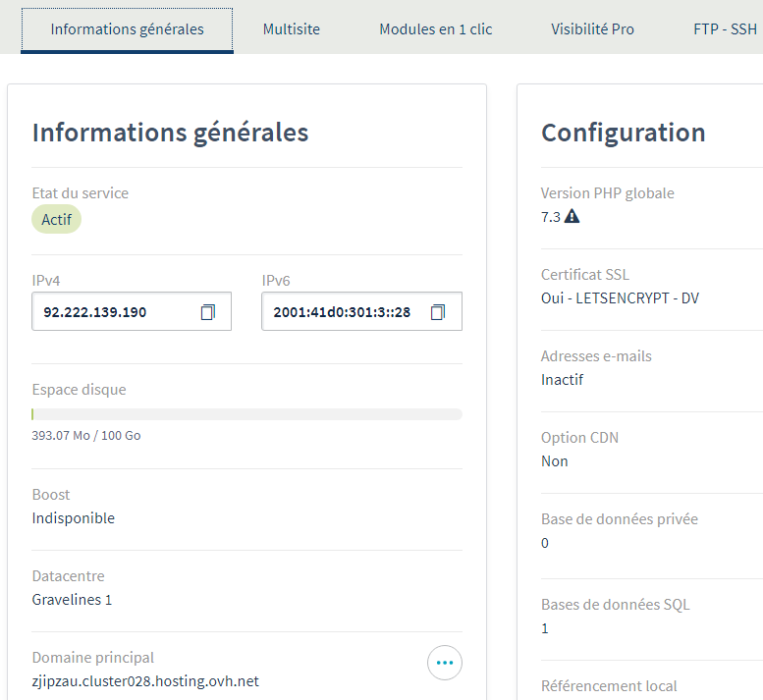Go to the Visibilité Pro tab
The height and width of the screenshot is (700, 763).
click(592, 28)
